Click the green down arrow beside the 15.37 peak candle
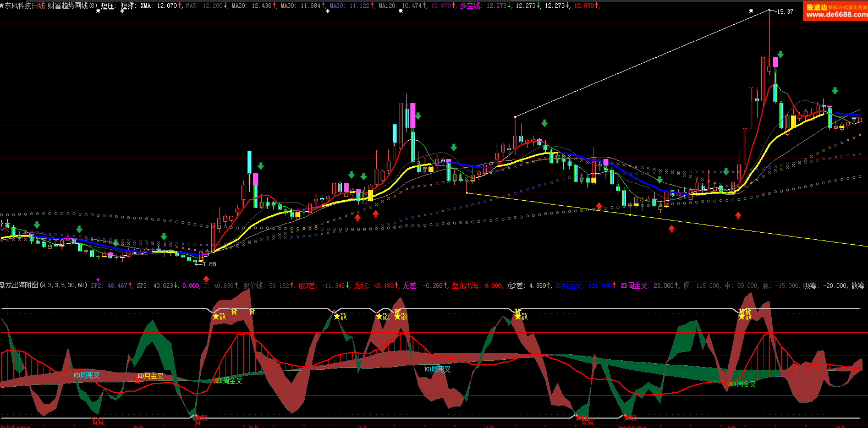 780,54
